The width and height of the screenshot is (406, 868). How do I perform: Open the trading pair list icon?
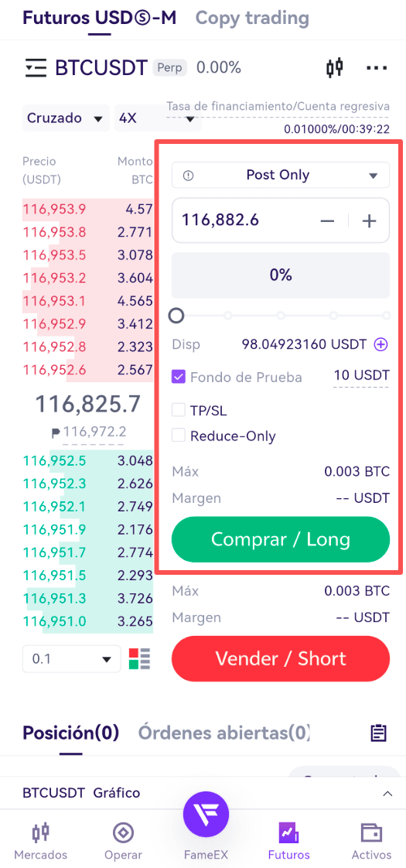(36, 68)
